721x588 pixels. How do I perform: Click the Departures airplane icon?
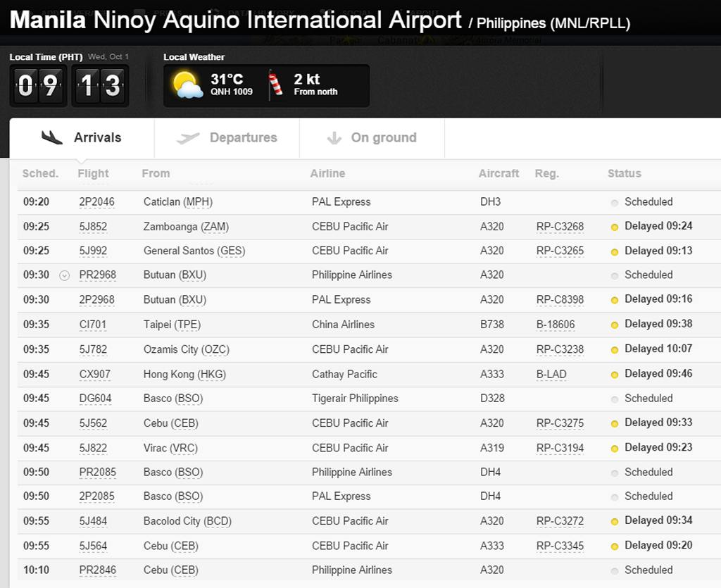coord(188,138)
